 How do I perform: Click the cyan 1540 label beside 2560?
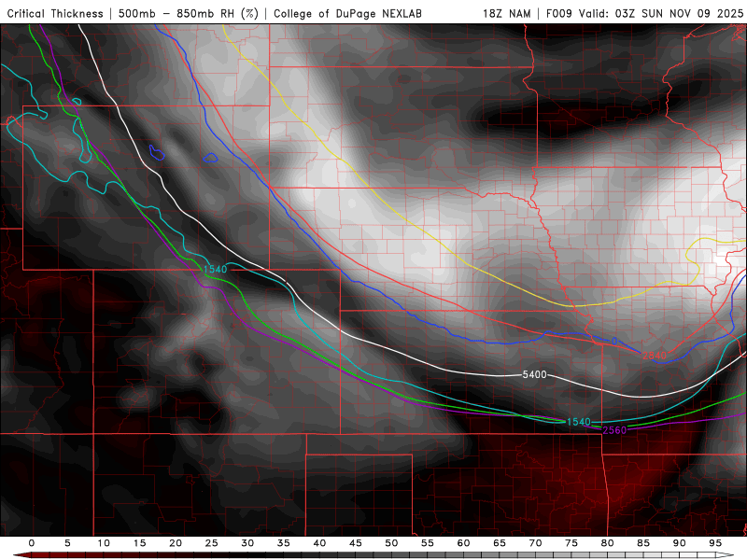[x=578, y=422]
